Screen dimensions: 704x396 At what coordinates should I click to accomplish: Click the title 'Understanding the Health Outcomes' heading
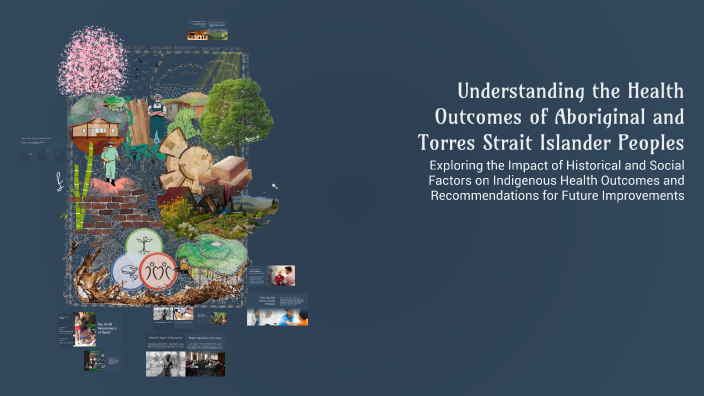point(551,117)
